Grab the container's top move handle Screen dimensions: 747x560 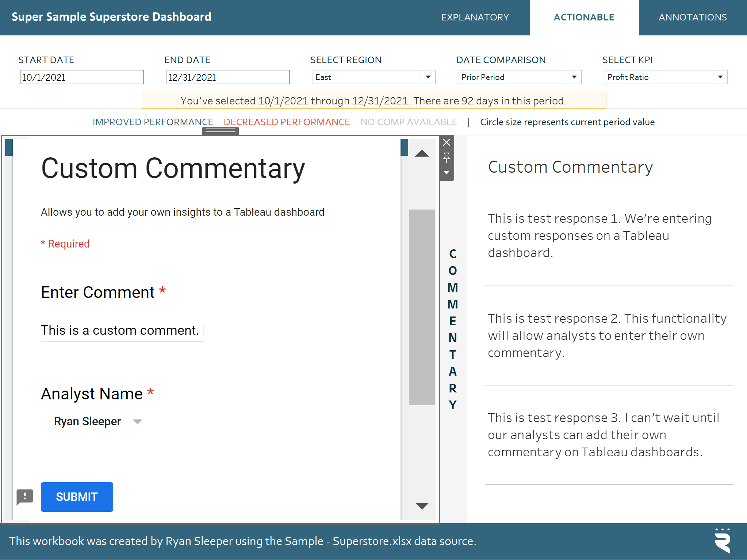220,131
